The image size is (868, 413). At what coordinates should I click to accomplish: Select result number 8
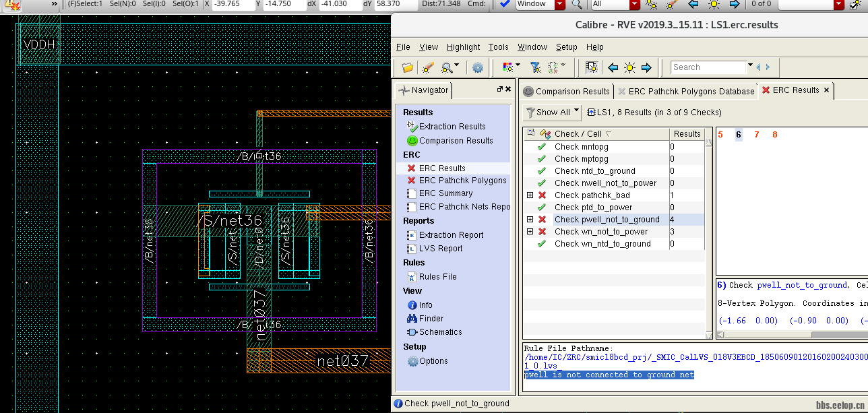pyautogui.click(x=775, y=135)
